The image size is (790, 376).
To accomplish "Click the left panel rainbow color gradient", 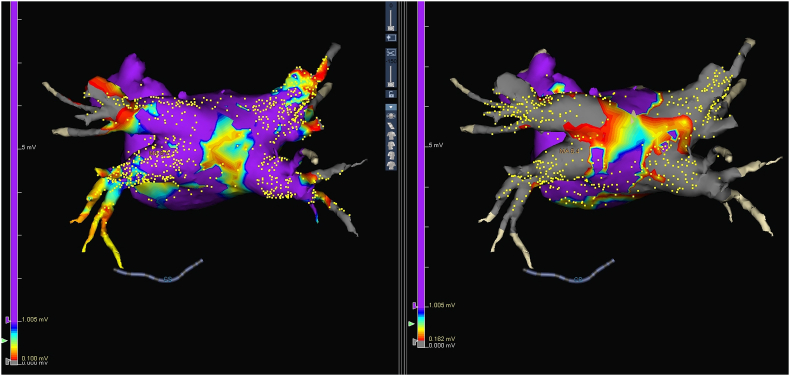I will (x=14, y=342).
